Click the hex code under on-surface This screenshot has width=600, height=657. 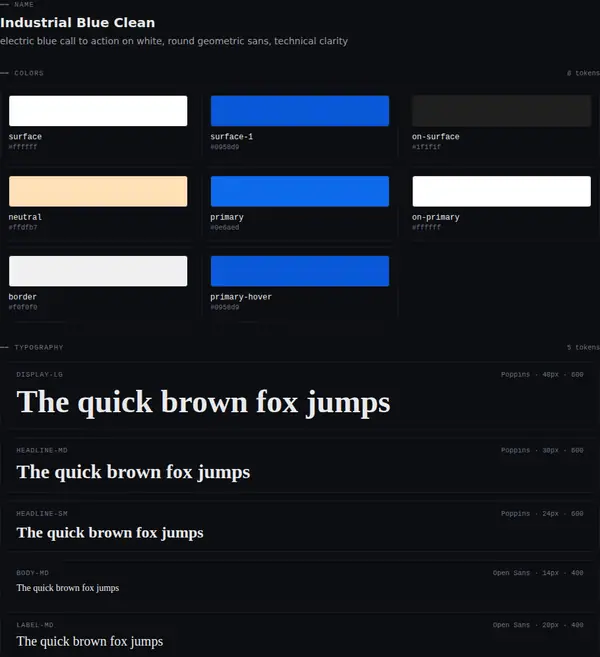tap(427, 147)
